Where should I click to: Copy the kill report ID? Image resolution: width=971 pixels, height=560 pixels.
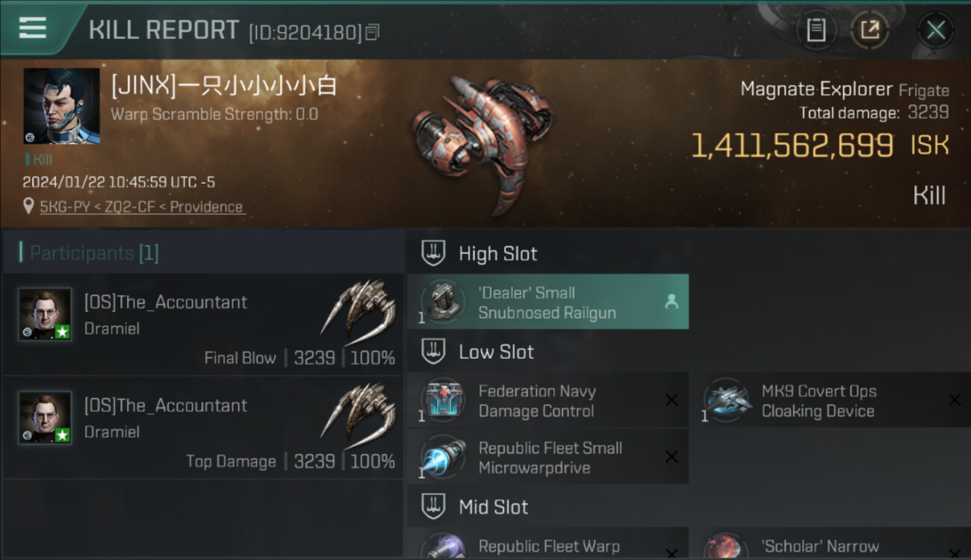[x=373, y=31]
